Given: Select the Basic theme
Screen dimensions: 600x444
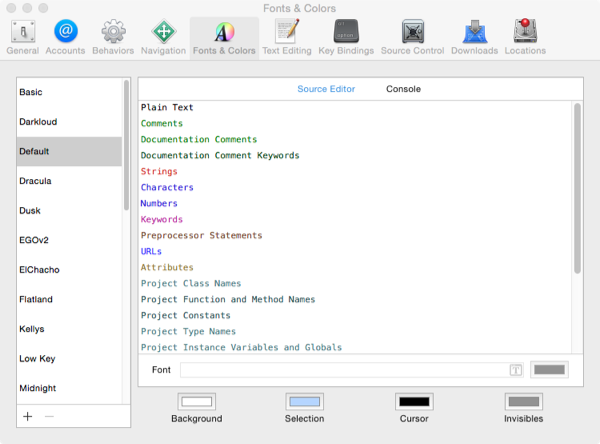Looking at the screenshot, I should (69, 92).
